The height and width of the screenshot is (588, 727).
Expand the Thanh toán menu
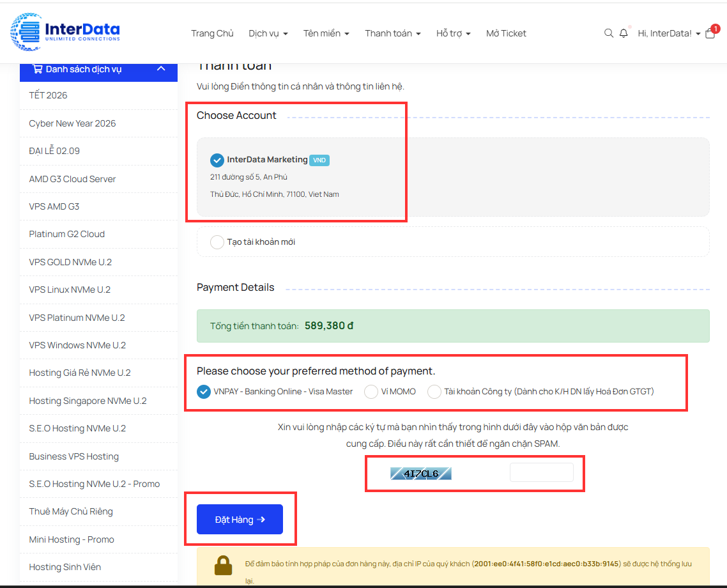[392, 33]
